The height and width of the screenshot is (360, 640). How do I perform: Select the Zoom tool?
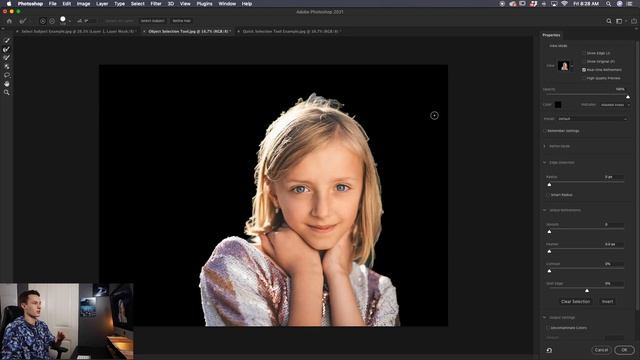click(7, 93)
